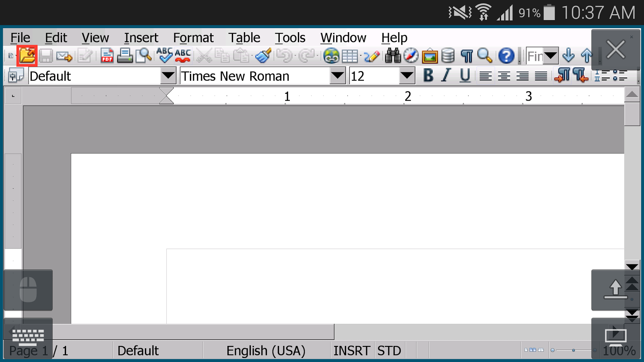Screen dimensions: 644x362
Task: Open the Tools menu
Action: [x=290, y=38]
